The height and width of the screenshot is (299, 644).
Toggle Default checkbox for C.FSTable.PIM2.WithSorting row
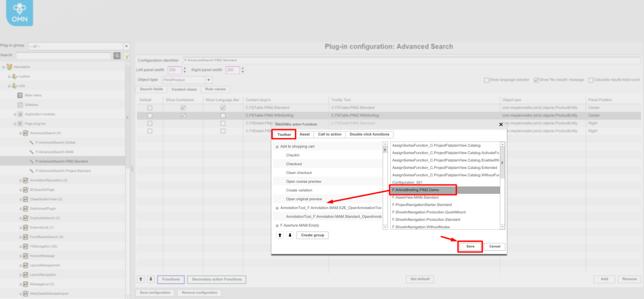(150, 116)
